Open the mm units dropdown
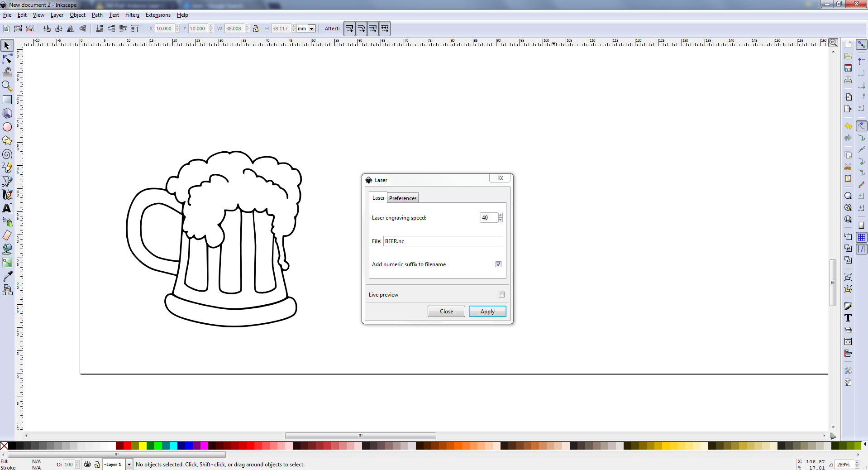Viewport: 868px width, 470px height. coord(311,29)
